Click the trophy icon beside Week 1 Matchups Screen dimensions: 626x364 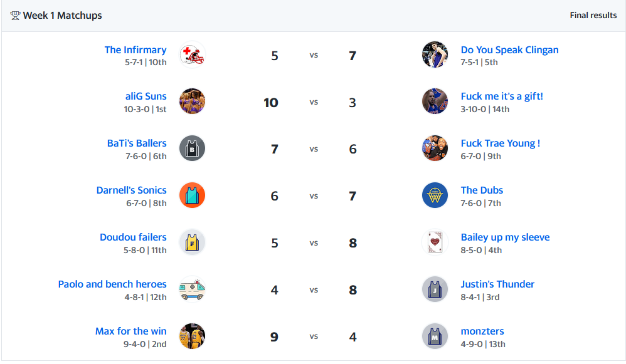[x=15, y=16]
